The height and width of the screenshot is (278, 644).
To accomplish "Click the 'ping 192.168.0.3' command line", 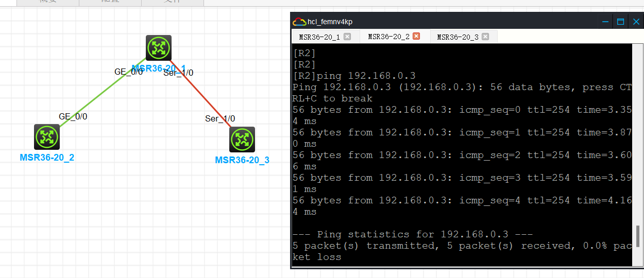I will coord(354,76).
